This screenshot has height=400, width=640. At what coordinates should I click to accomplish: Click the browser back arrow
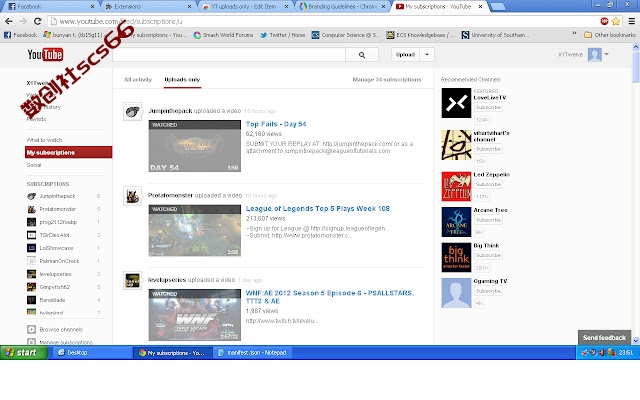click(9, 21)
